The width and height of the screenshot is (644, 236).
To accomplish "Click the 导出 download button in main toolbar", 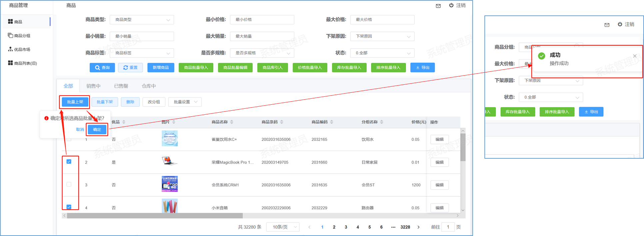I will coord(422,68).
